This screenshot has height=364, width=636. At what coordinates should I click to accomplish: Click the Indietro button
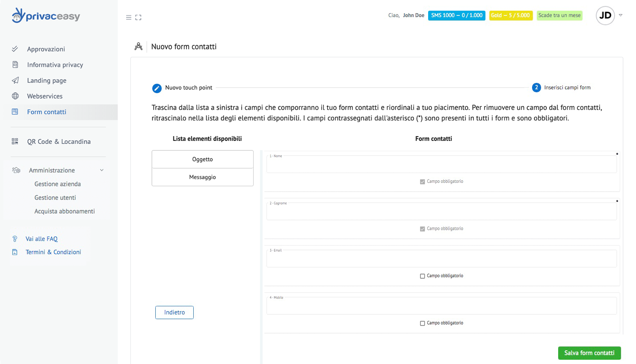(175, 312)
